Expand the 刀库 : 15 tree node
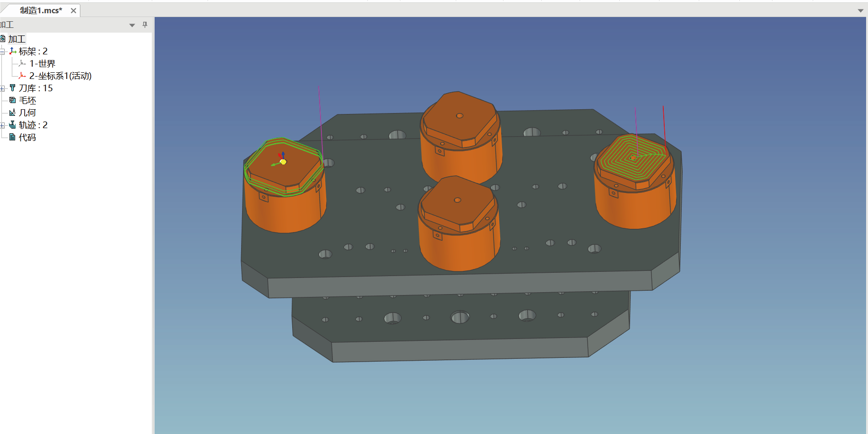The height and width of the screenshot is (434, 868). [2, 88]
